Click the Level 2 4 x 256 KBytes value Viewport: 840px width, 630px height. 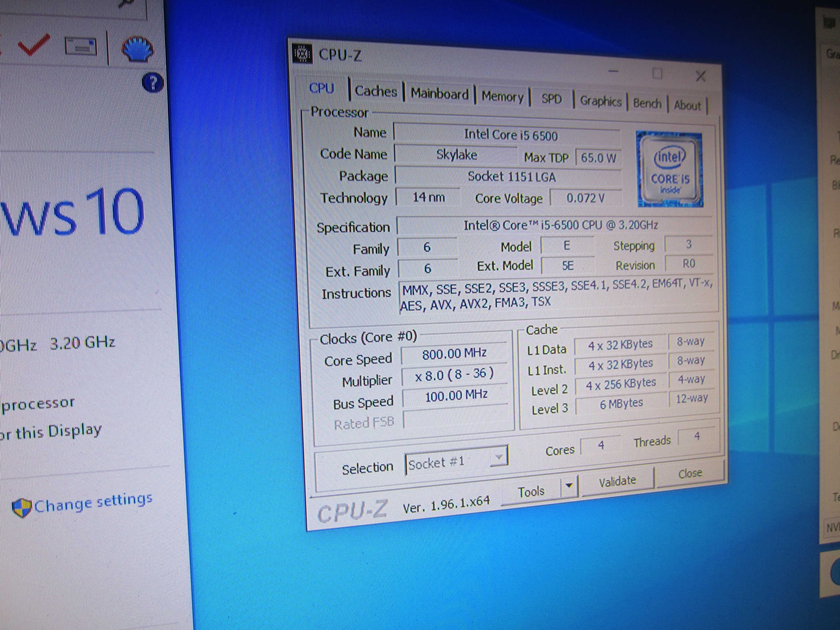pos(621,384)
